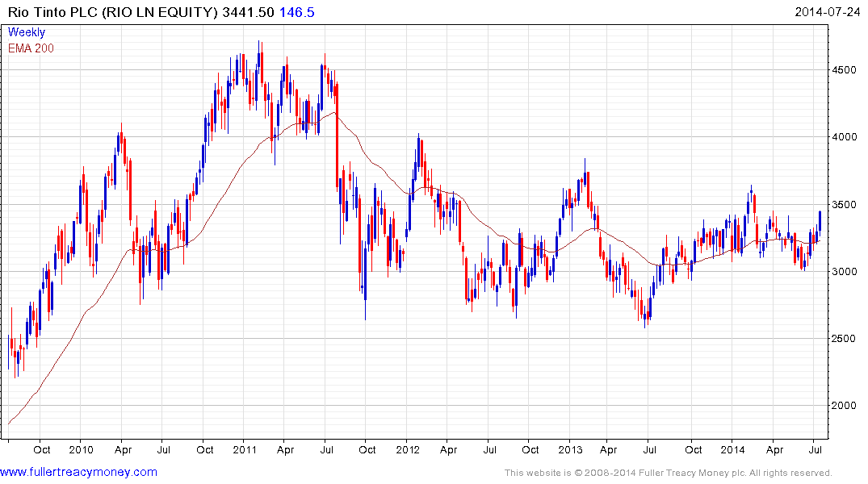Open the www.fullertreacymoney.com link
The image size is (868, 484).
click(78, 472)
